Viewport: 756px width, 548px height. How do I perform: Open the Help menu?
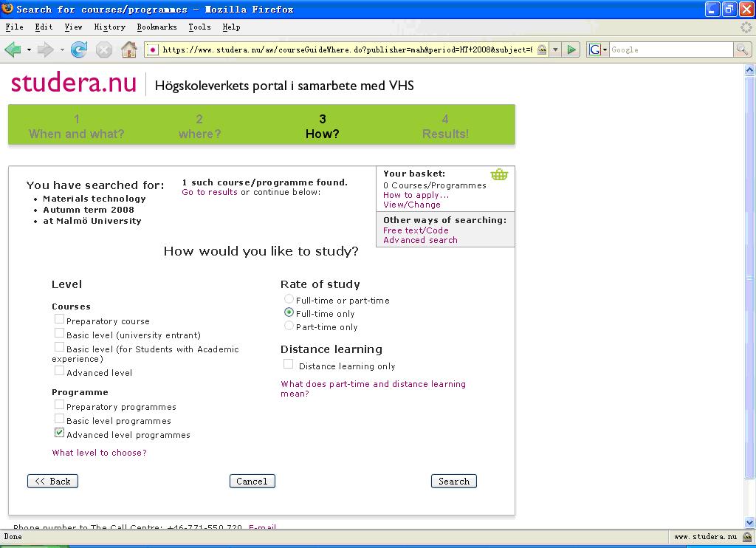point(231,27)
